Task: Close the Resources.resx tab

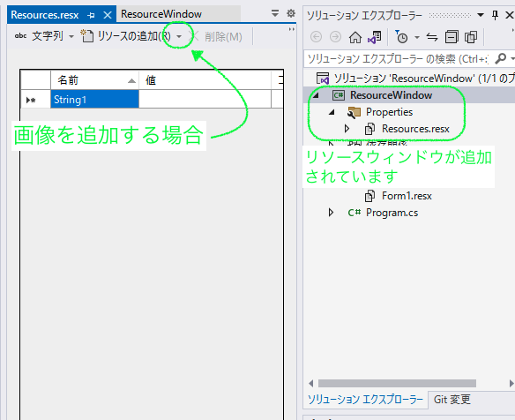Action: click(108, 15)
